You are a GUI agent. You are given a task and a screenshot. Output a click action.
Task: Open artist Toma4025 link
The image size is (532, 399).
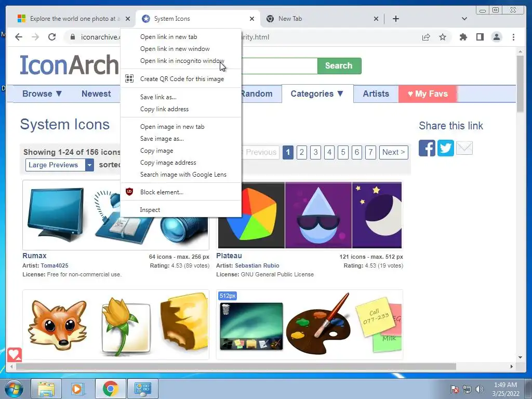coord(54,265)
